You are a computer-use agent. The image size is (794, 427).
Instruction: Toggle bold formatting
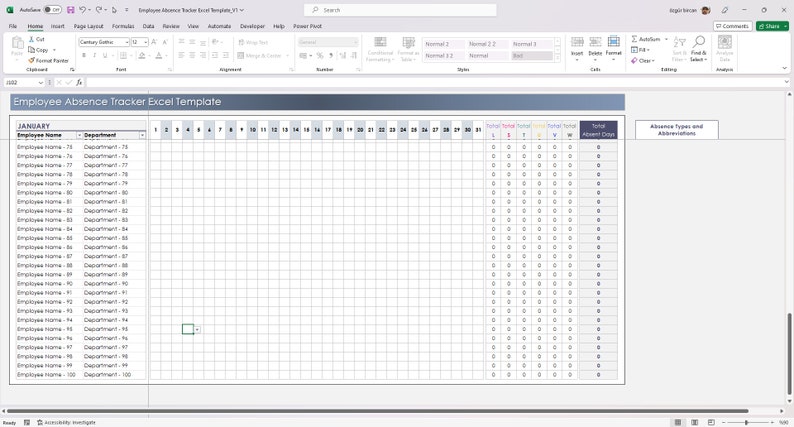click(84, 55)
